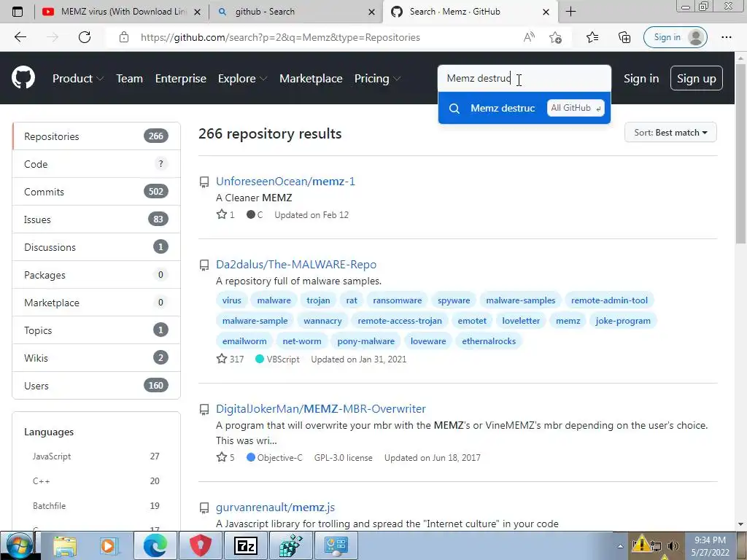Image resolution: width=747 pixels, height=560 pixels.
Task: Show hidden tray icons arrow
Action: tap(620, 546)
